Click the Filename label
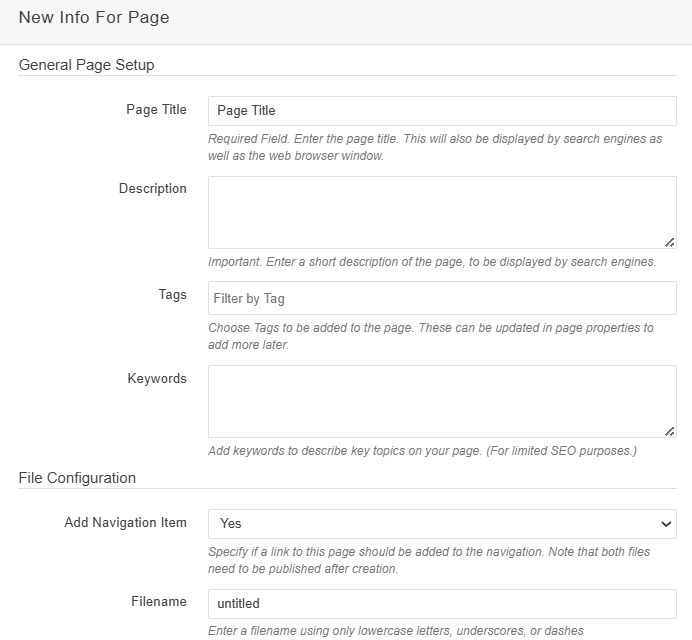Screen dimensions: 692x640 pyautogui.click(x=159, y=602)
